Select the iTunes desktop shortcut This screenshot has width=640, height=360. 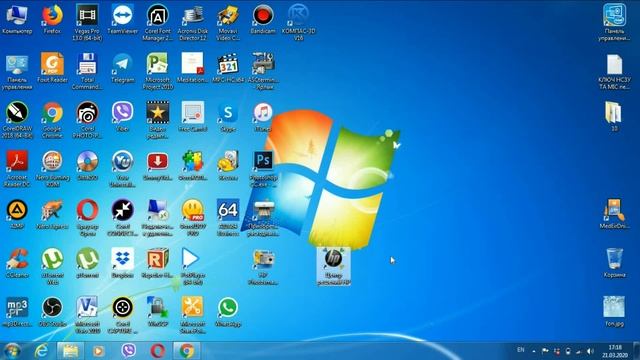click(x=263, y=117)
